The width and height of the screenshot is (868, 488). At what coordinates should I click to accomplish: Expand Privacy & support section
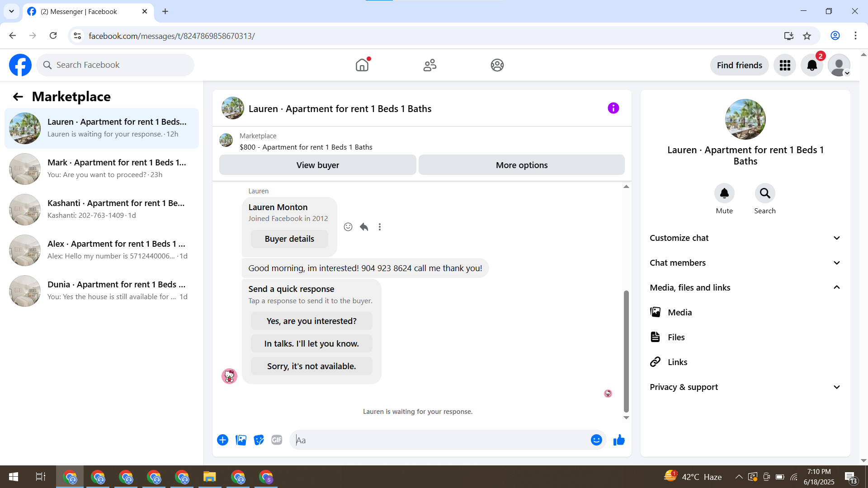[x=745, y=387]
